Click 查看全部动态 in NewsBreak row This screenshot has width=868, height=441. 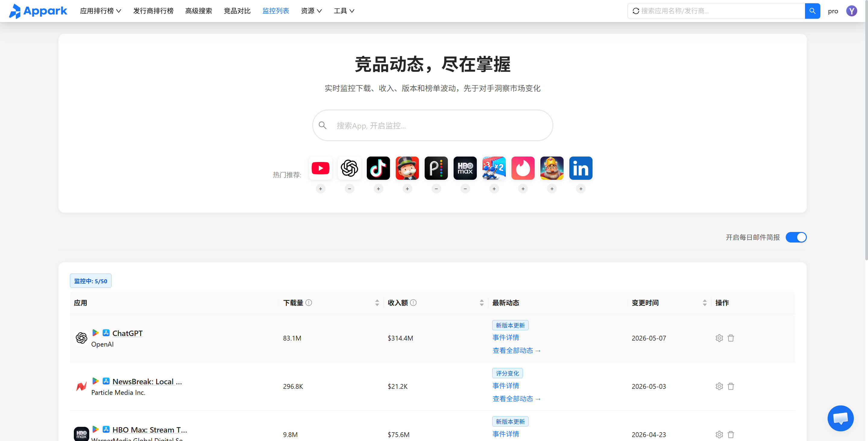[517, 399]
